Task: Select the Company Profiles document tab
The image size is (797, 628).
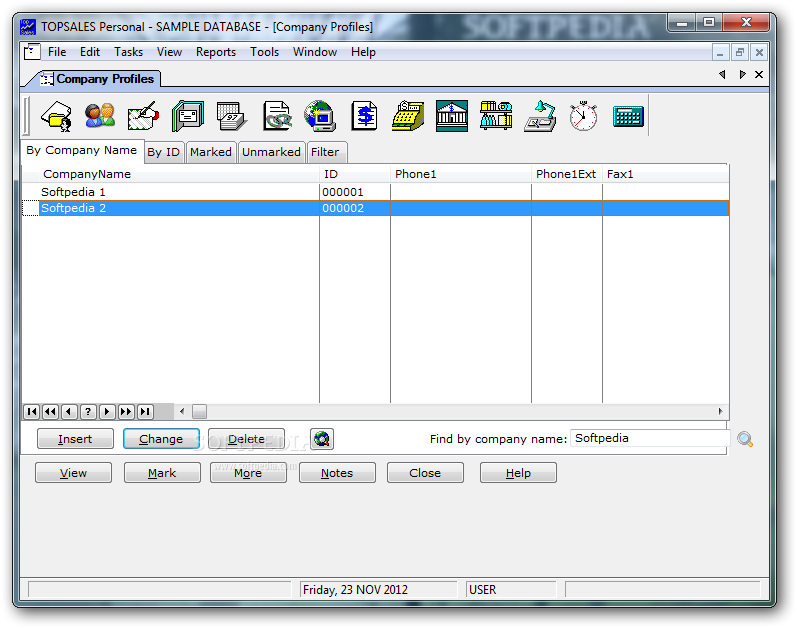Action: [x=98, y=79]
